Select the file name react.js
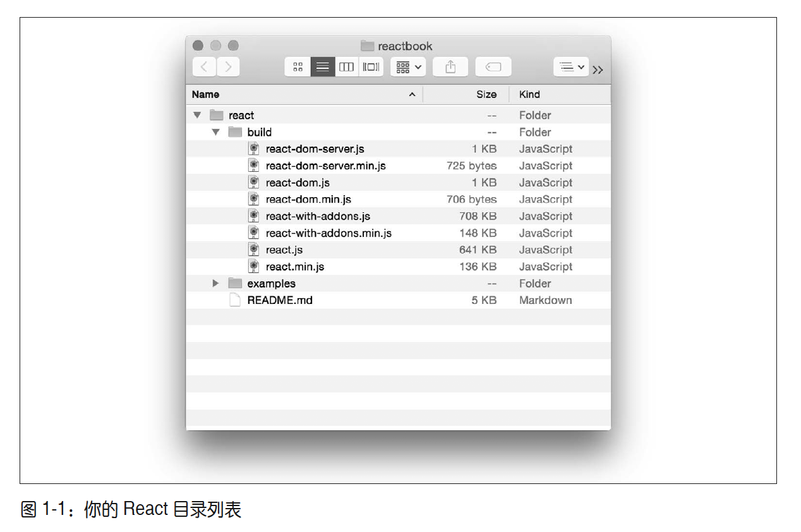This screenshot has height=532, width=801. [x=284, y=250]
